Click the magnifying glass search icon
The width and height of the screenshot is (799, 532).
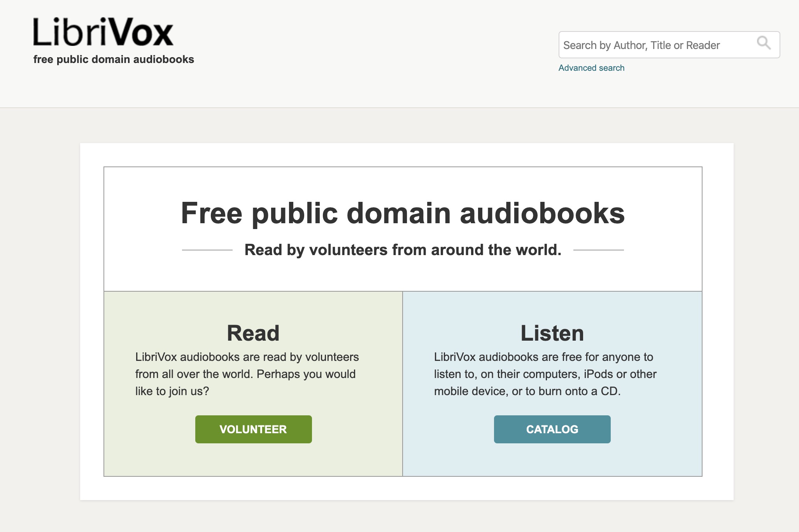pyautogui.click(x=763, y=43)
